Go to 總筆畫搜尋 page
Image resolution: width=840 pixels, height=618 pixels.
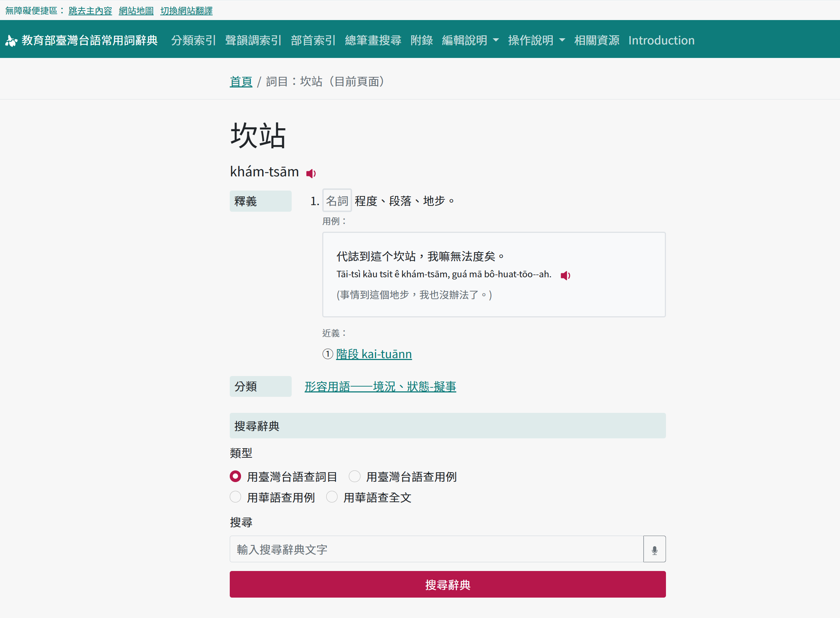coord(373,40)
